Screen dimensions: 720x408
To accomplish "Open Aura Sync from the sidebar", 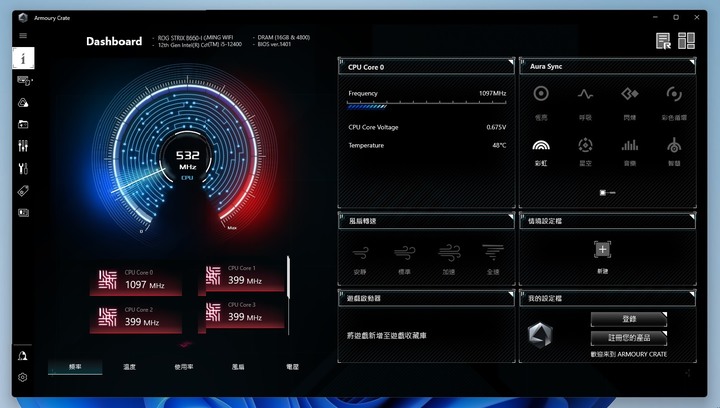I will (x=23, y=103).
